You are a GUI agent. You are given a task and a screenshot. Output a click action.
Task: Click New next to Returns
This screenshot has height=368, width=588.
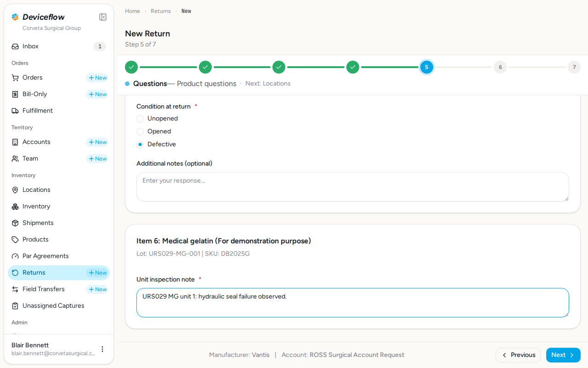coord(97,273)
